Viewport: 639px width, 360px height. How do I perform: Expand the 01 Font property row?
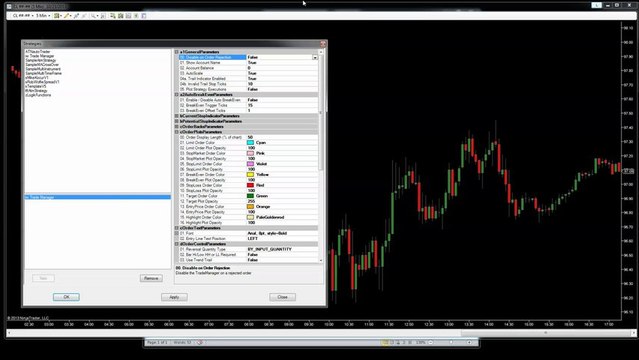coord(177,233)
